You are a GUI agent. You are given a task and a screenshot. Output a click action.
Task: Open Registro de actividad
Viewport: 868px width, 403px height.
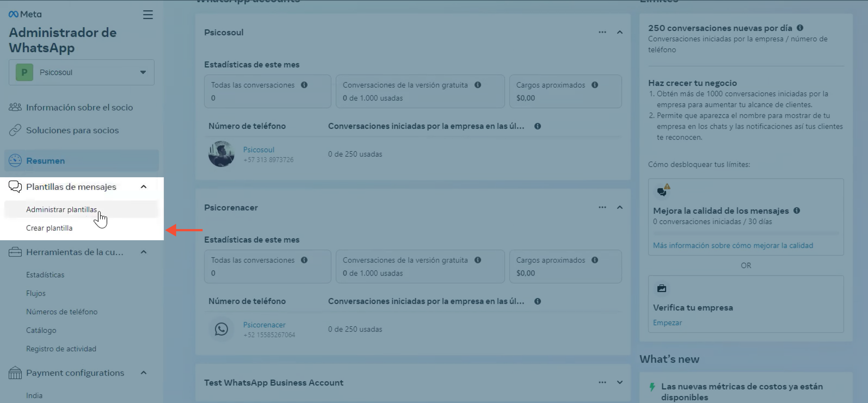(x=61, y=349)
